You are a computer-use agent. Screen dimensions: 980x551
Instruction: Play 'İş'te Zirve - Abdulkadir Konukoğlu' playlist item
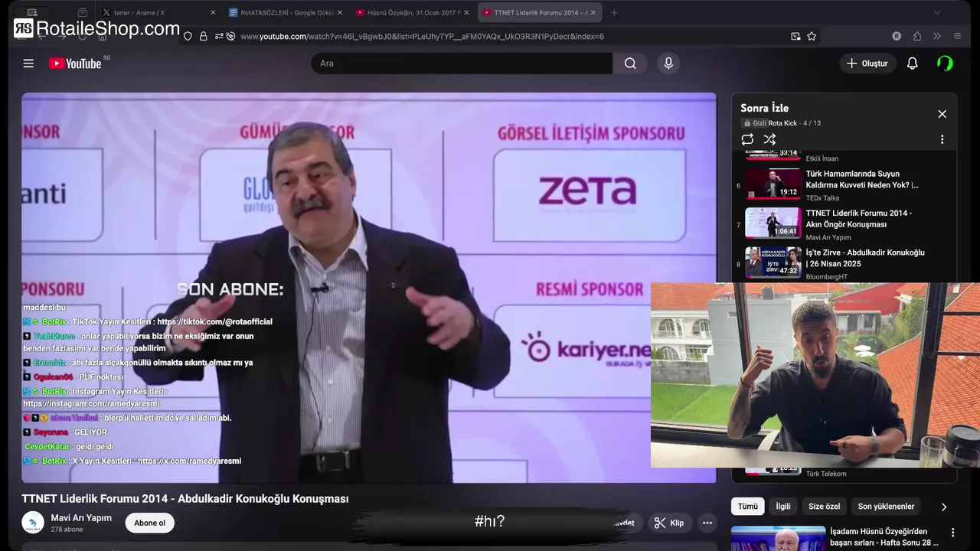coord(865,258)
